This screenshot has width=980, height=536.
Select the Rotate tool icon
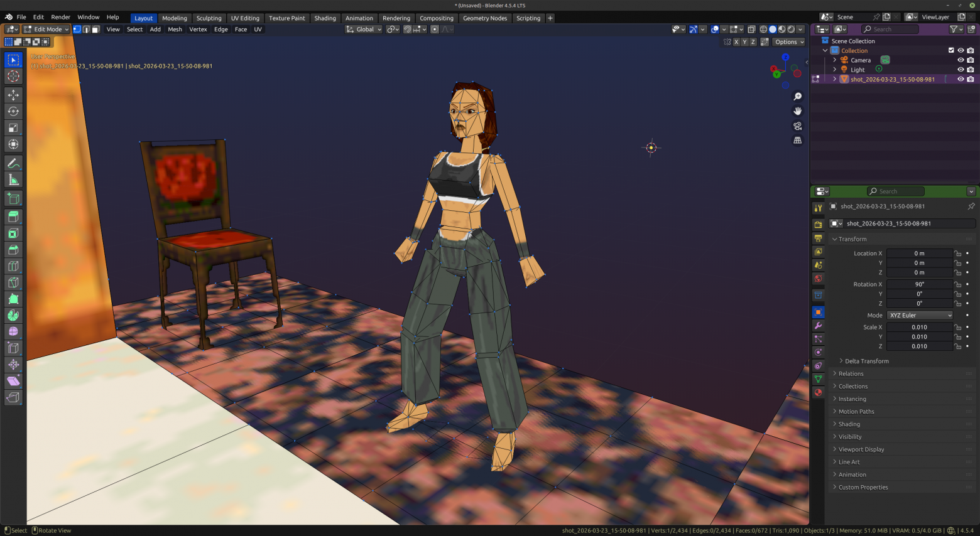tap(13, 111)
